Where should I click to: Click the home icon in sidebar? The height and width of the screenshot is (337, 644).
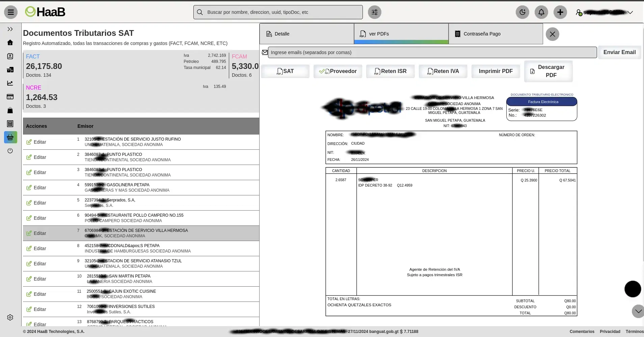click(10, 43)
